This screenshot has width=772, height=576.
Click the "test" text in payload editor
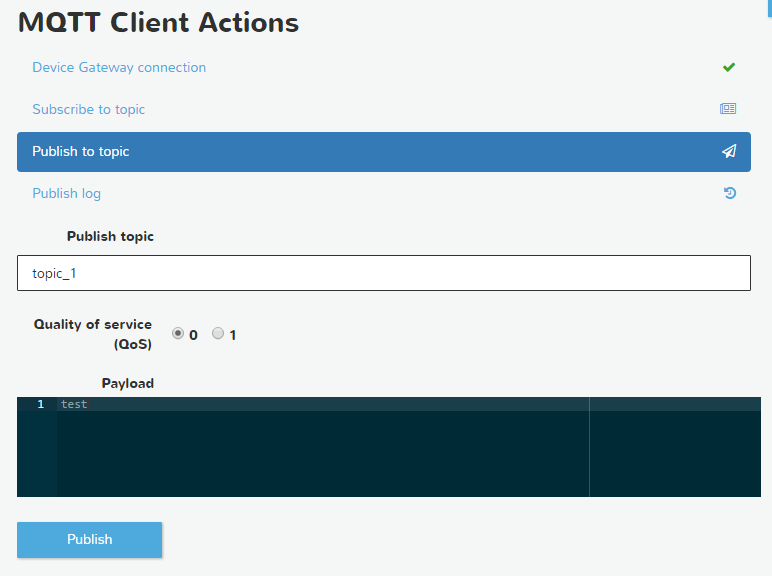(74, 404)
